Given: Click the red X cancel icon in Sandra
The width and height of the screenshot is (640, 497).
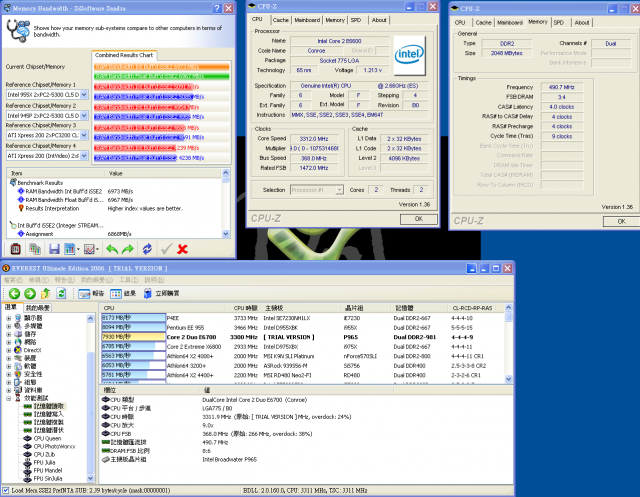Looking at the screenshot, I should 182,249.
